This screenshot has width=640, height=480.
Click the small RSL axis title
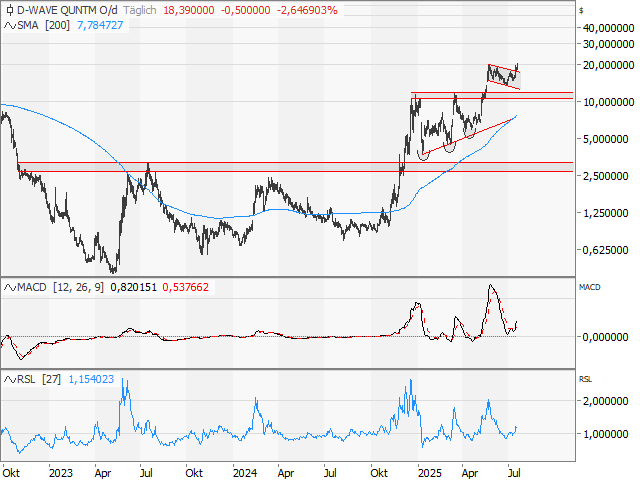[585, 380]
